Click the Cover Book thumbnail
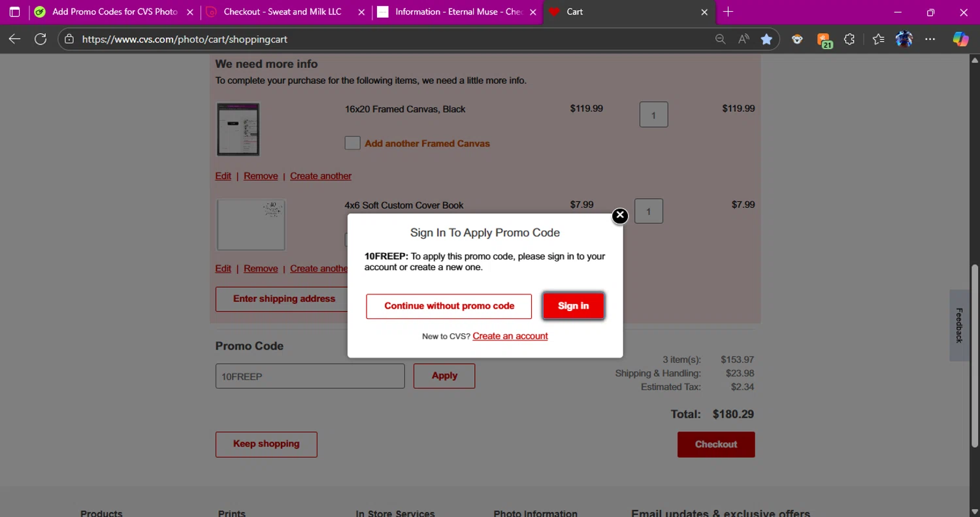The image size is (980, 517). (x=251, y=225)
